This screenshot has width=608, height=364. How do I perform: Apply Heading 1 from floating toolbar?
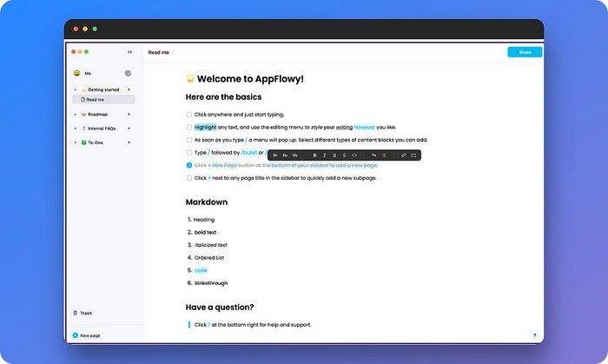click(275, 155)
